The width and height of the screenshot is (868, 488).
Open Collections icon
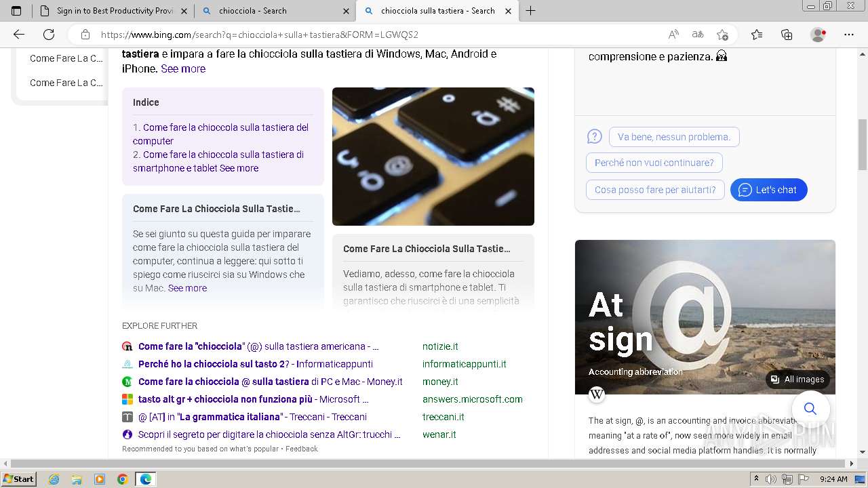coord(787,35)
